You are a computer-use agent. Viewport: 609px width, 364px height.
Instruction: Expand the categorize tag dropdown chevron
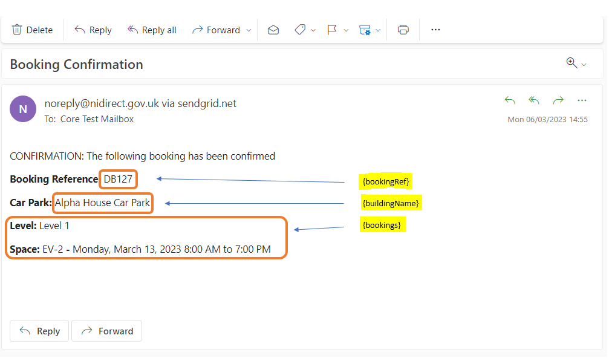pos(313,30)
